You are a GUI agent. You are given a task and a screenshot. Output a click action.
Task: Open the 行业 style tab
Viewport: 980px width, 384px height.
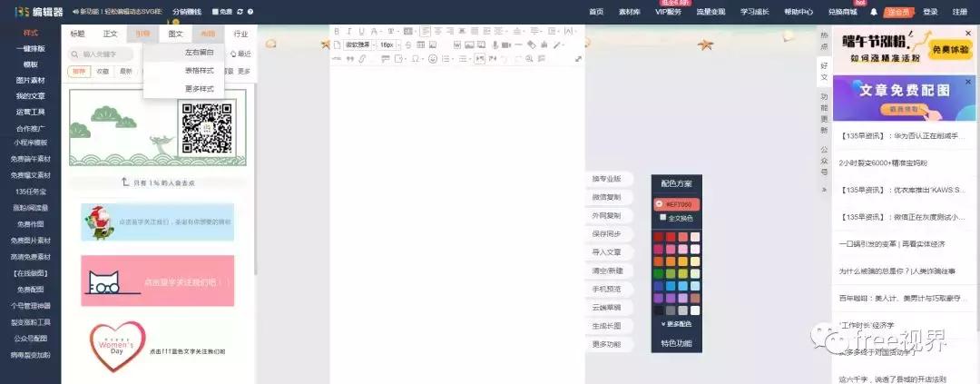coord(240,34)
